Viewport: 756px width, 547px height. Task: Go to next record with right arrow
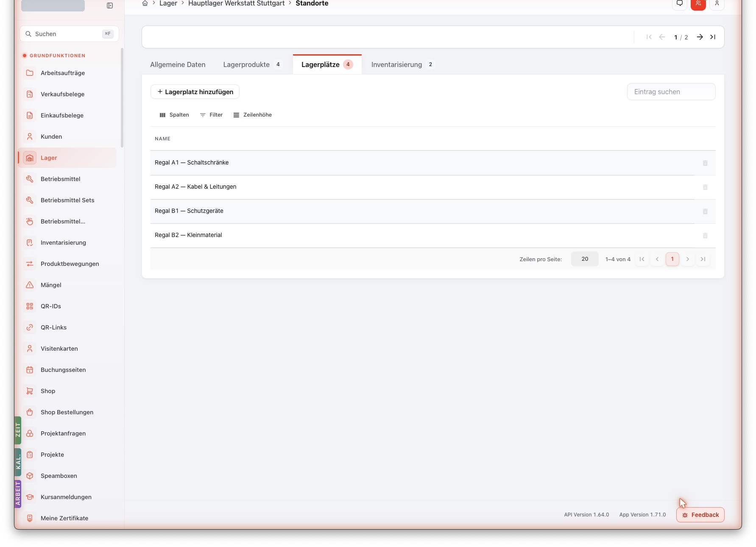coord(700,37)
